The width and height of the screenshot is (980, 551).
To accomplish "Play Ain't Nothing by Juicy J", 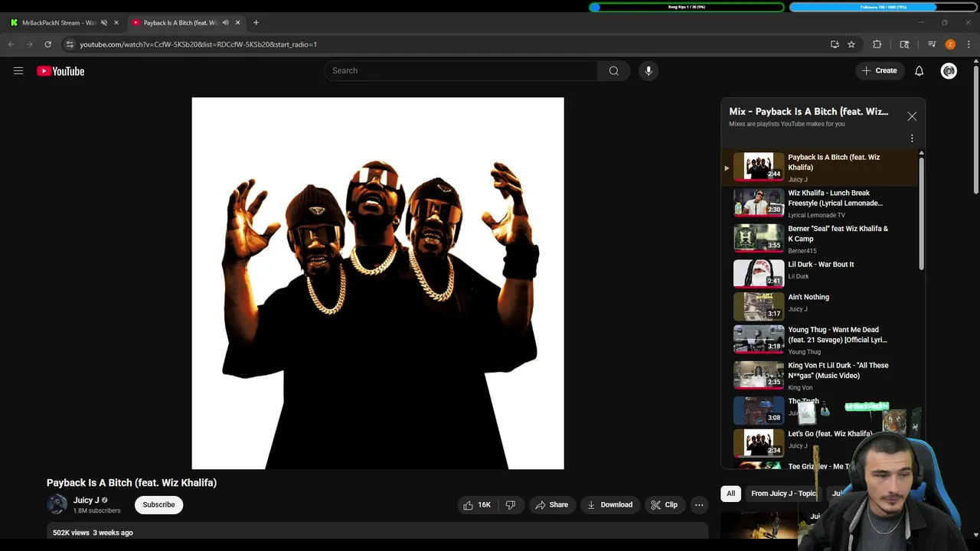I will [821, 306].
